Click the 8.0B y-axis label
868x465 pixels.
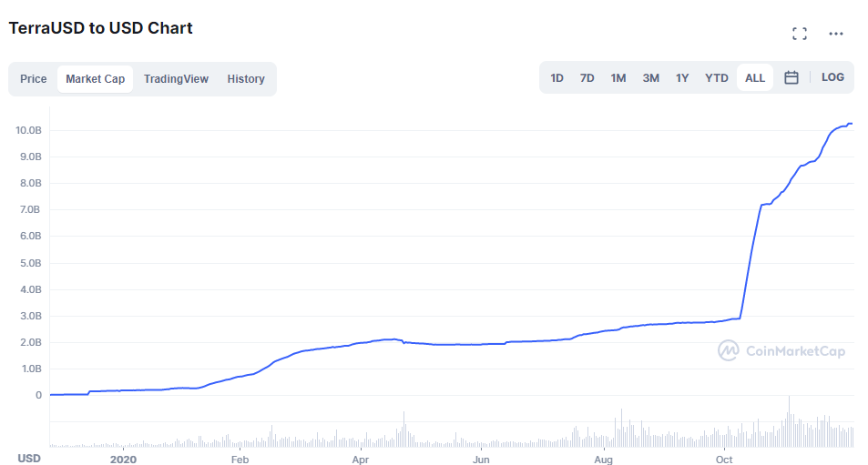(30, 183)
